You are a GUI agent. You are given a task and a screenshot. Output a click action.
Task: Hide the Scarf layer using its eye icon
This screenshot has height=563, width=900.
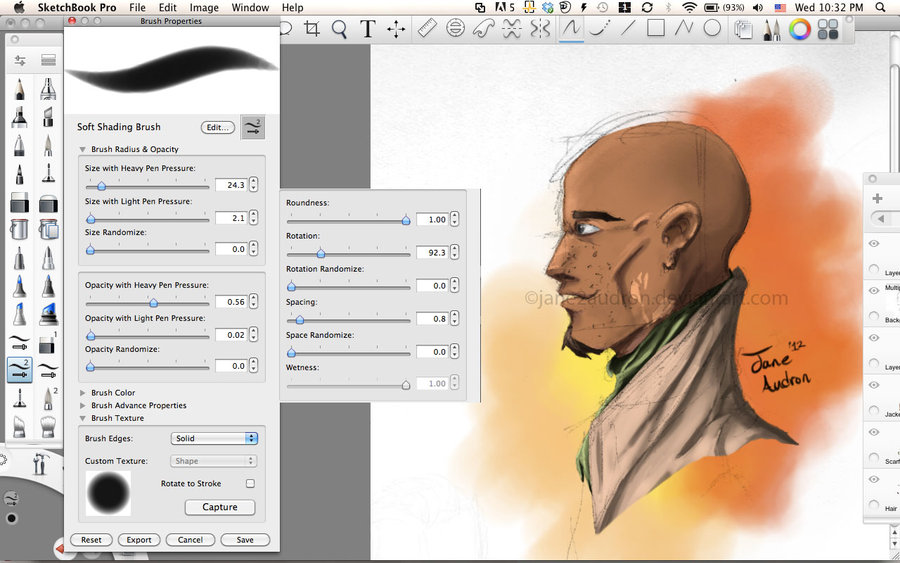click(874, 432)
